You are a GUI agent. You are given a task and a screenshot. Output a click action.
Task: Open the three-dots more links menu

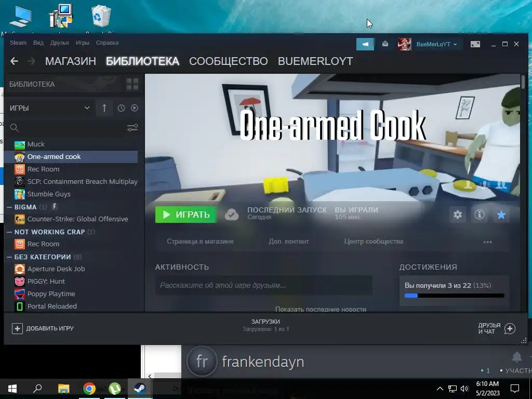pos(487,242)
